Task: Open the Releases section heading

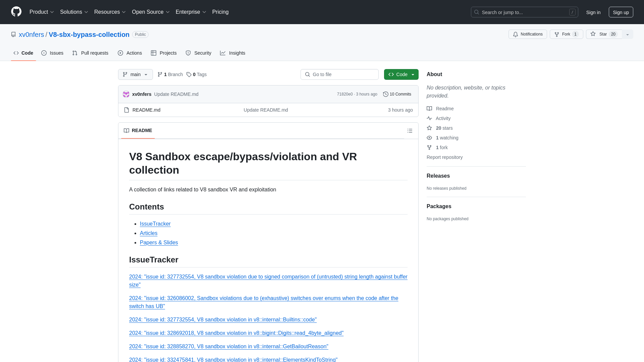Action: [x=438, y=176]
